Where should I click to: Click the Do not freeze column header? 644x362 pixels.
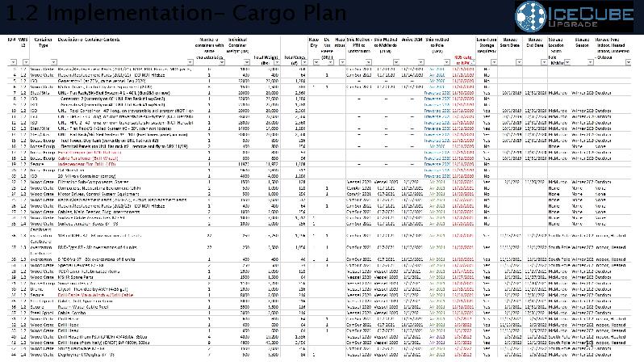[x=327, y=47]
